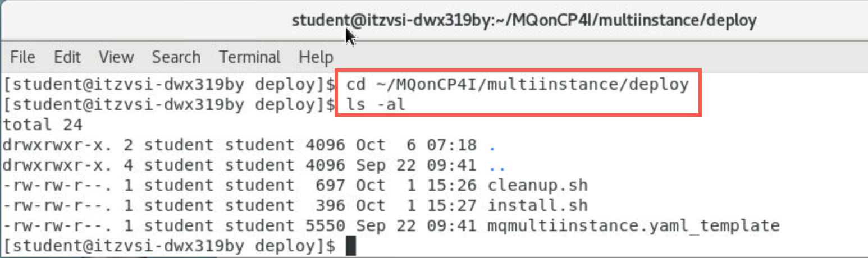Open the Edit menu
The width and height of the screenshot is (868, 258).
click(67, 57)
